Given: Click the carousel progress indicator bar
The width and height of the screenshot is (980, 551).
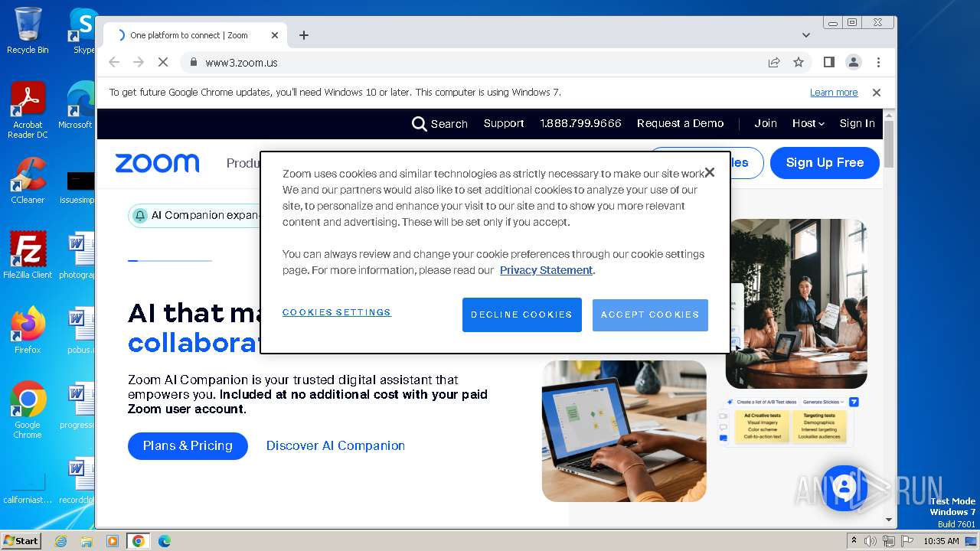Looking at the screenshot, I should pos(170,261).
